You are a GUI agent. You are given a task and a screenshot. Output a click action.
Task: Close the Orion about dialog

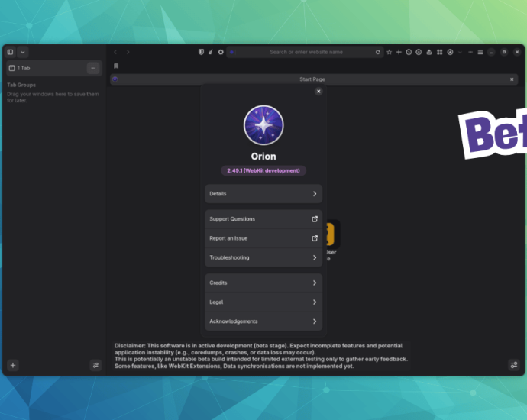coord(318,92)
